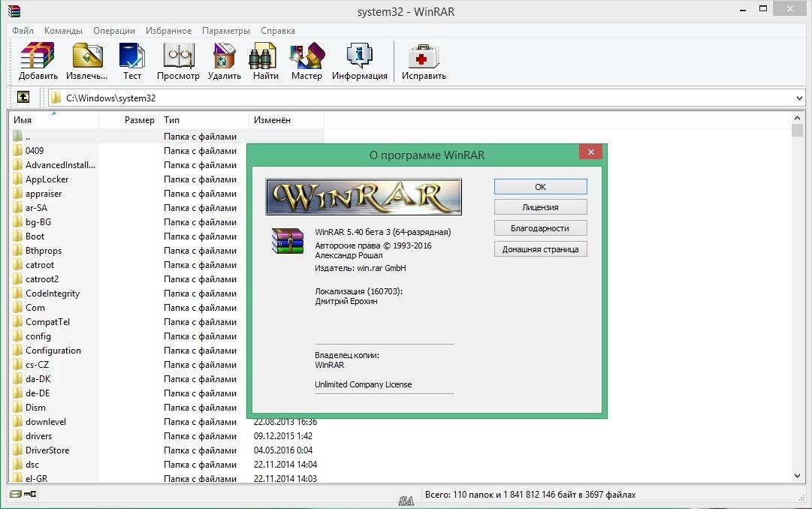Sort by the Изменён column header
This screenshot has width=812, height=509.
286,119
